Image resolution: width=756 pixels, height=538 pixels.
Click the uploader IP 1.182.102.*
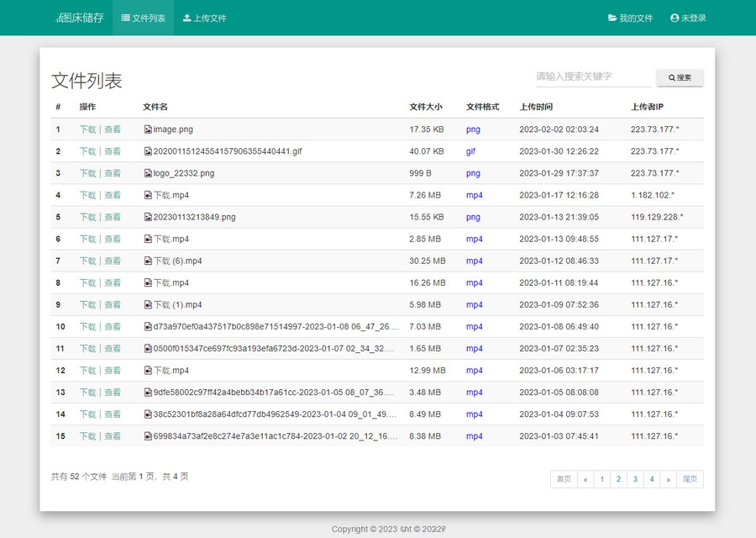(653, 195)
